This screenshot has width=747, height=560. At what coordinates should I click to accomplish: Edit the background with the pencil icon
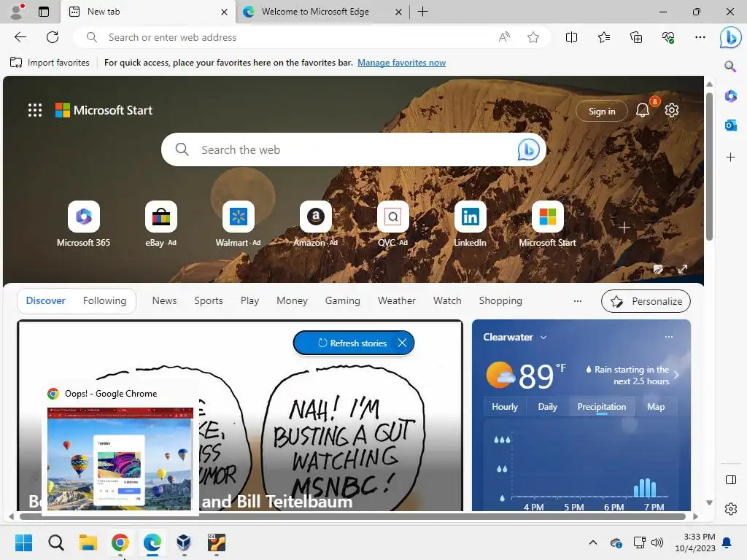(658, 269)
